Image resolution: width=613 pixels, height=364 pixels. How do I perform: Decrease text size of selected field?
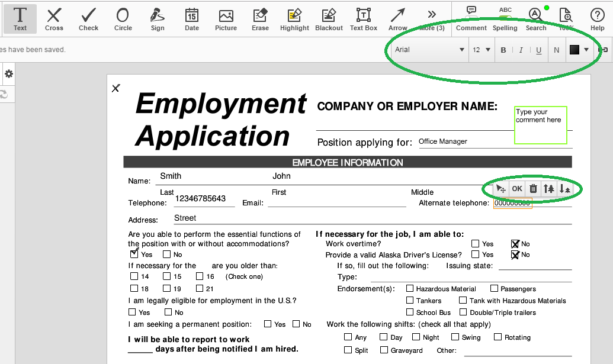564,189
